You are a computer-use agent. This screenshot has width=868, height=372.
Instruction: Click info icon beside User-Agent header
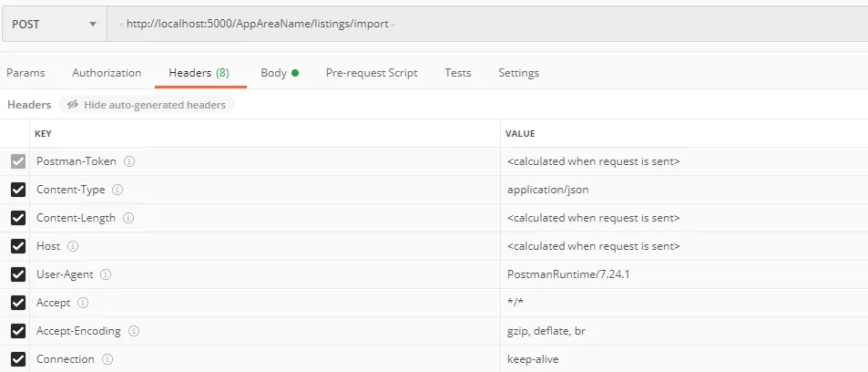[x=106, y=274]
